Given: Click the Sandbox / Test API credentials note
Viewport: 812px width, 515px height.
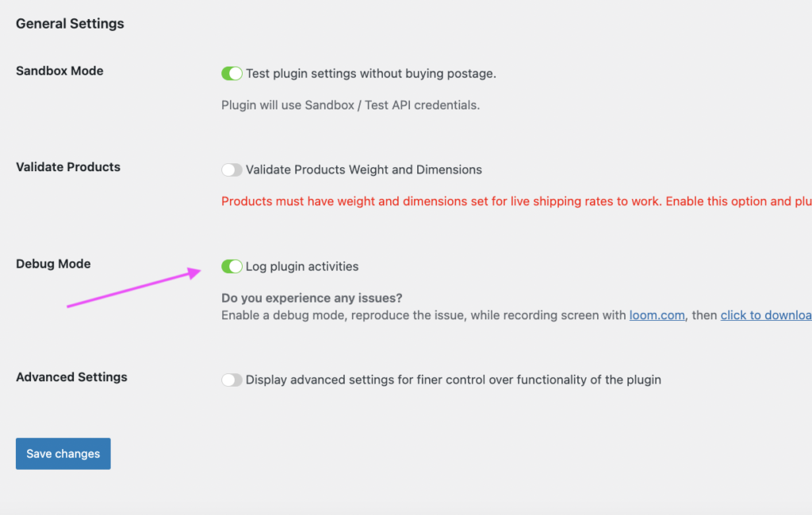Looking at the screenshot, I should (350, 105).
